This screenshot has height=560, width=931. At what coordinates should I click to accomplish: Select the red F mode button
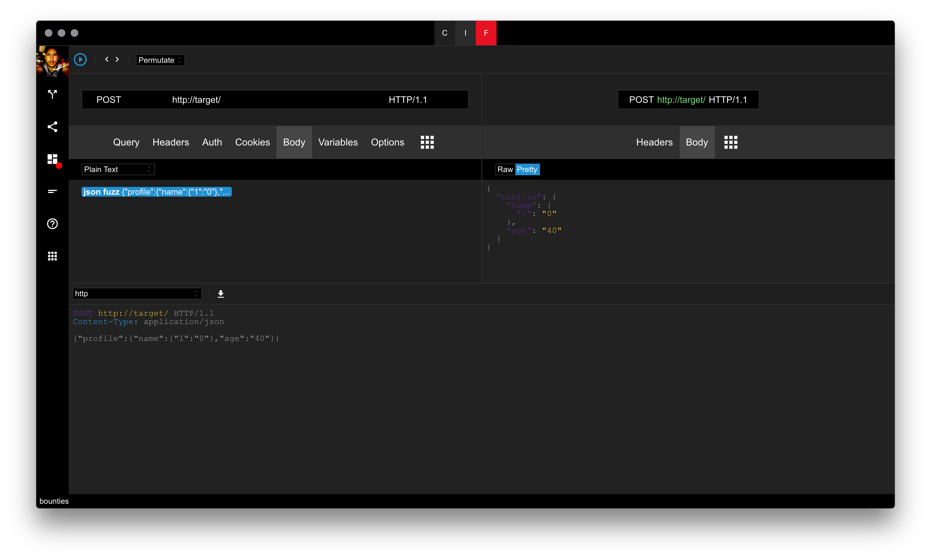(486, 33)
